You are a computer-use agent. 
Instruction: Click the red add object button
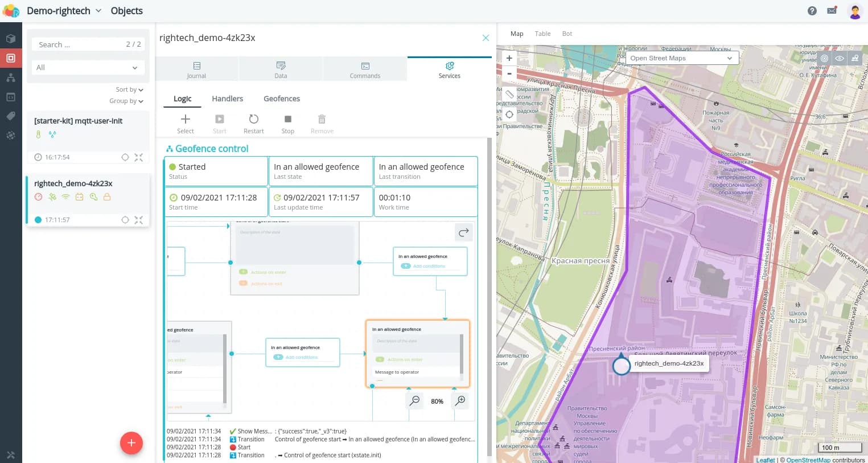[x=131, y=442]
